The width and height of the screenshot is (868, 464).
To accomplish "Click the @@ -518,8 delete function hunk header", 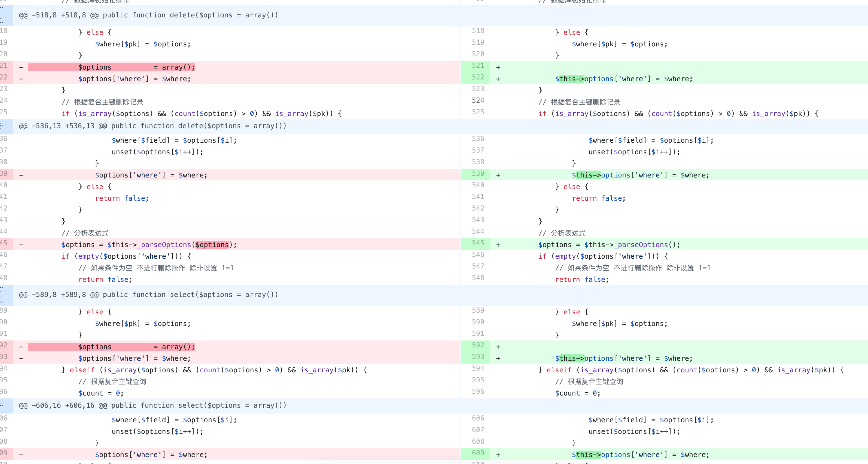I will coord(148,15).
